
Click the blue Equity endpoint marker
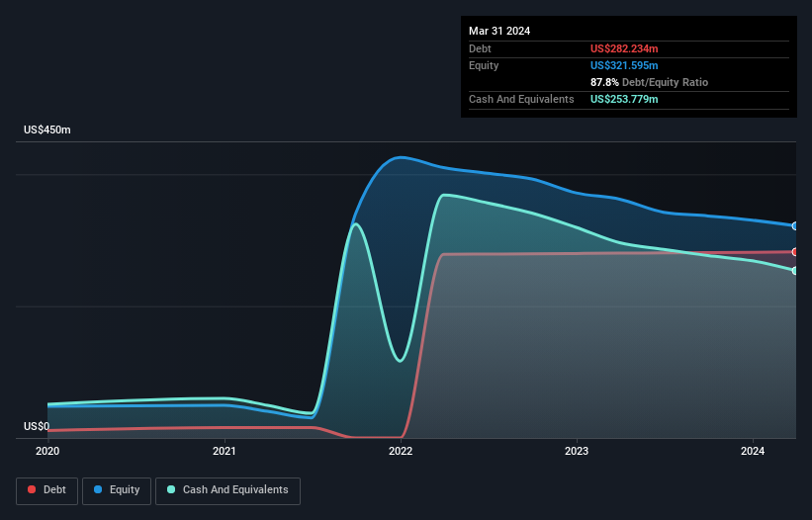pos(795,226)
